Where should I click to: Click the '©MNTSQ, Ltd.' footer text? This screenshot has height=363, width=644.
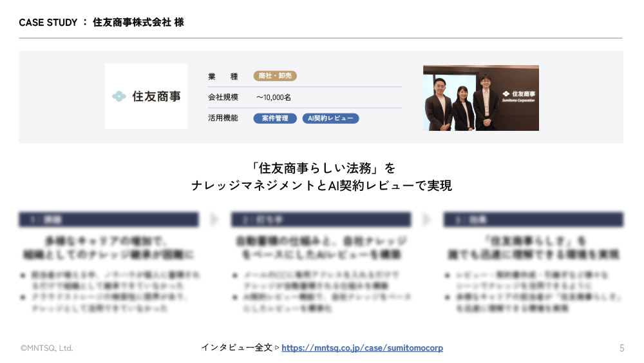tap(47, 348)
